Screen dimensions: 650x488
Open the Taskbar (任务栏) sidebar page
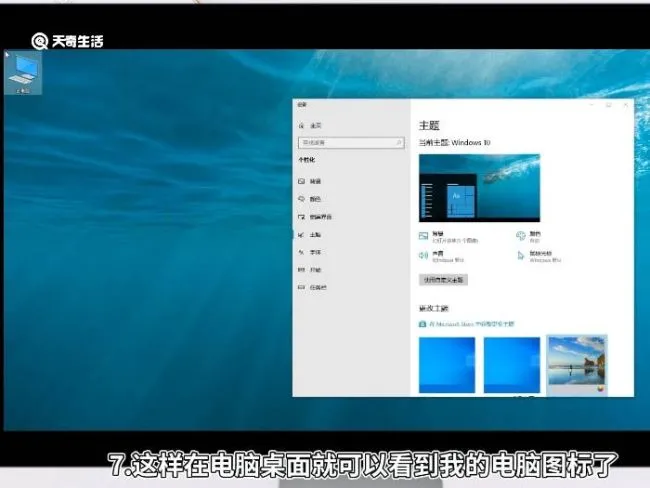coord(313,287)
